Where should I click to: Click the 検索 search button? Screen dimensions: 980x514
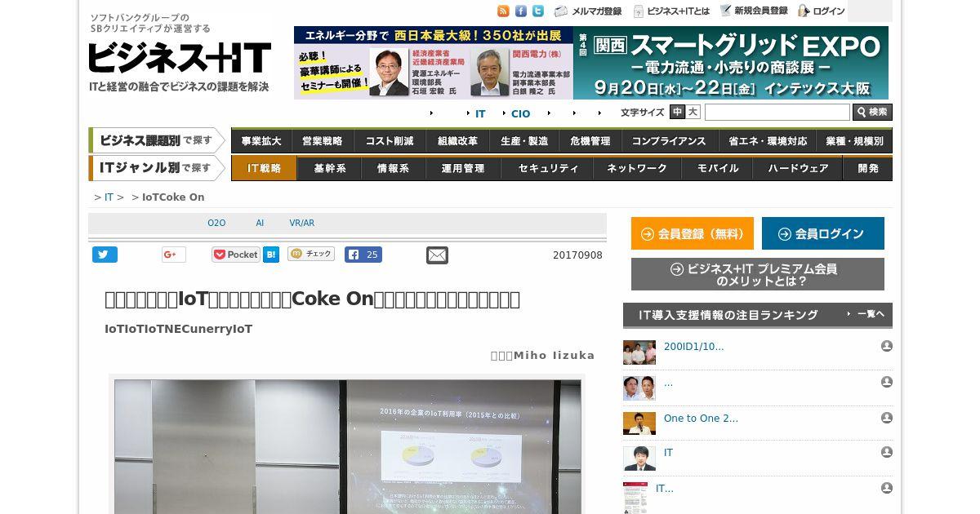(872, 113)
